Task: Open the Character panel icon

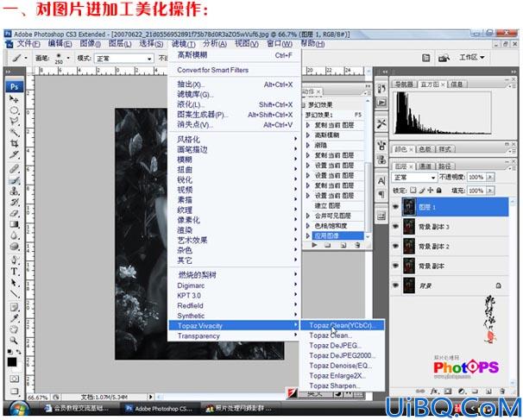Action: click(x=381, y=180)
